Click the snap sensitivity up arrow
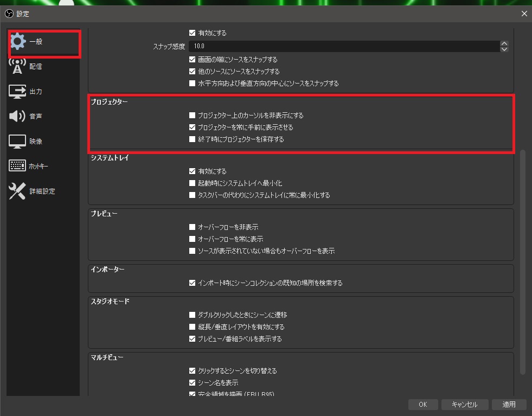 tap(504, 43)
